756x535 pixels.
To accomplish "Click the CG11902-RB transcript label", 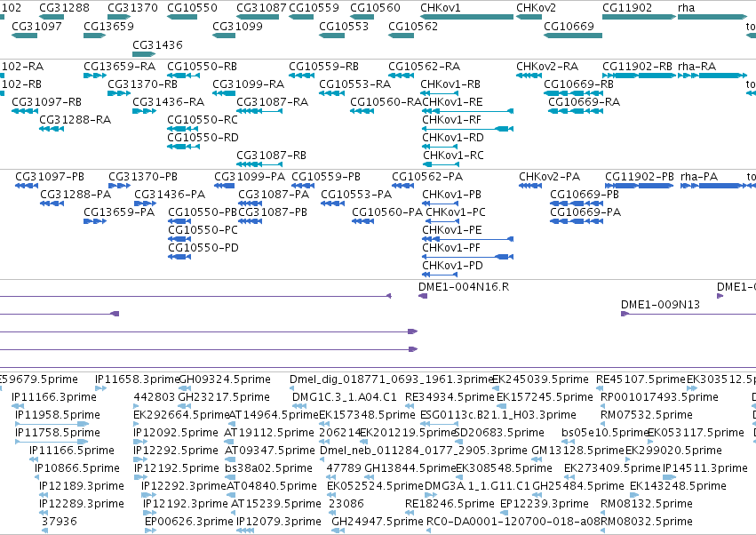I will 637,66.
